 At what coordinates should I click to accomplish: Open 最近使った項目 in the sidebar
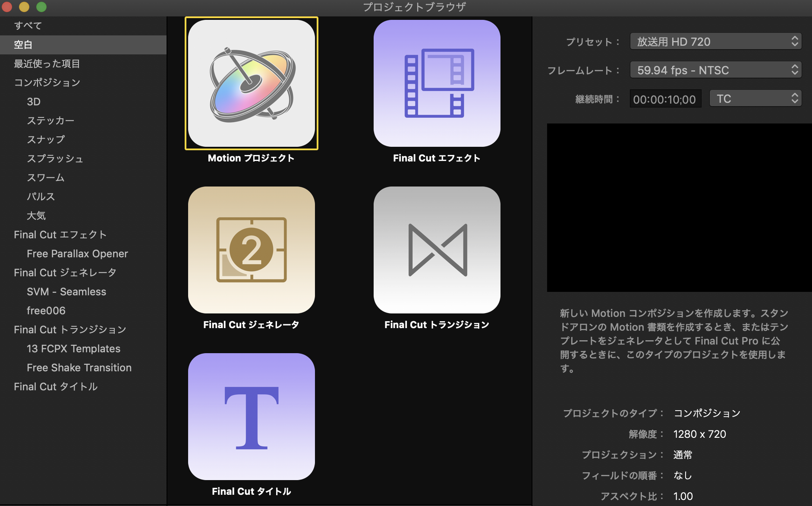click(x=83, y=64)
